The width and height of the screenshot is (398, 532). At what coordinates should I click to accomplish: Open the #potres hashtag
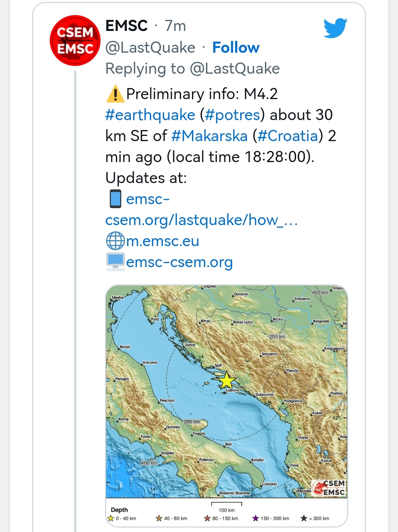233,115
